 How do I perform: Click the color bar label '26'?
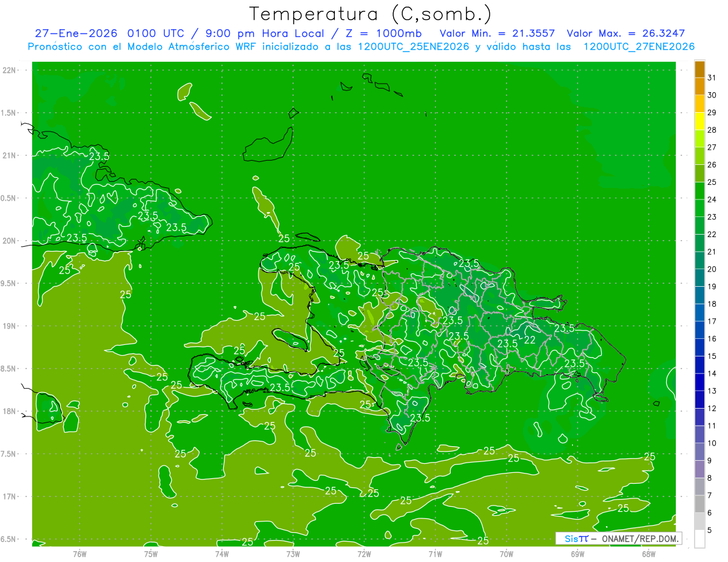tap(712, 165)
